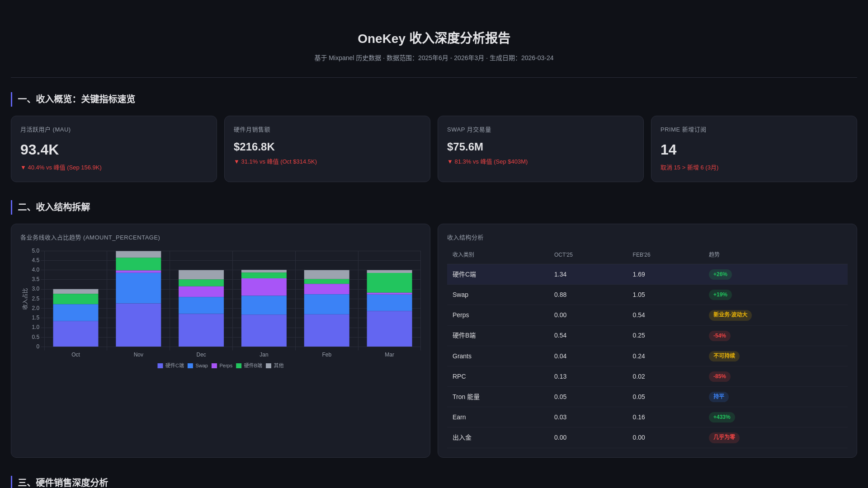Click the Nov stacked bar

tap(138, 299)
